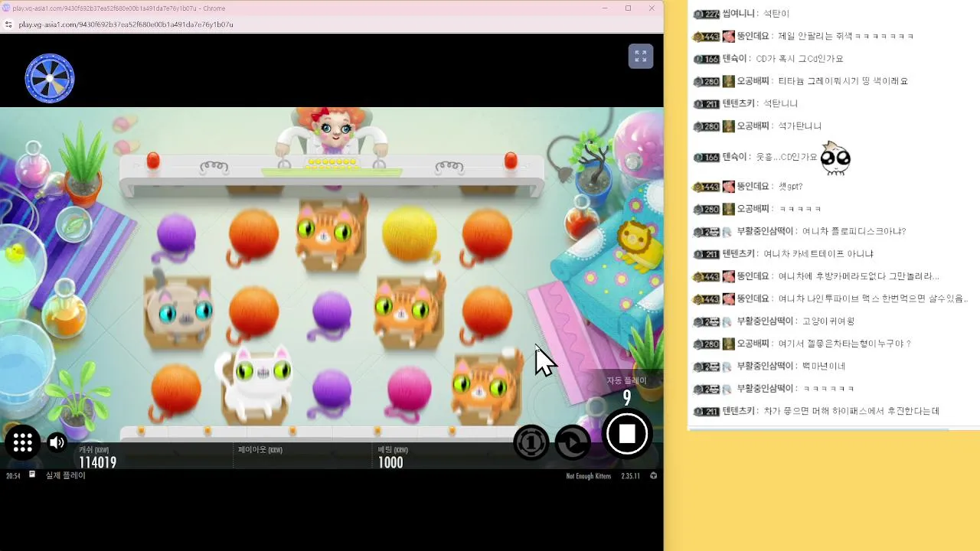Mute the game sound speaker icon

click(57, 442)
